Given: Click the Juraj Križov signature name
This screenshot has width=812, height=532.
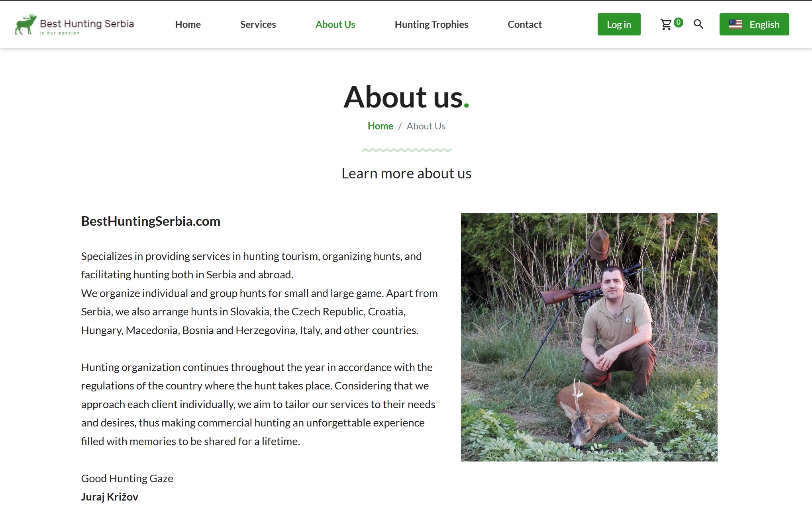Looking at the screenshot, I should [110, 497].
